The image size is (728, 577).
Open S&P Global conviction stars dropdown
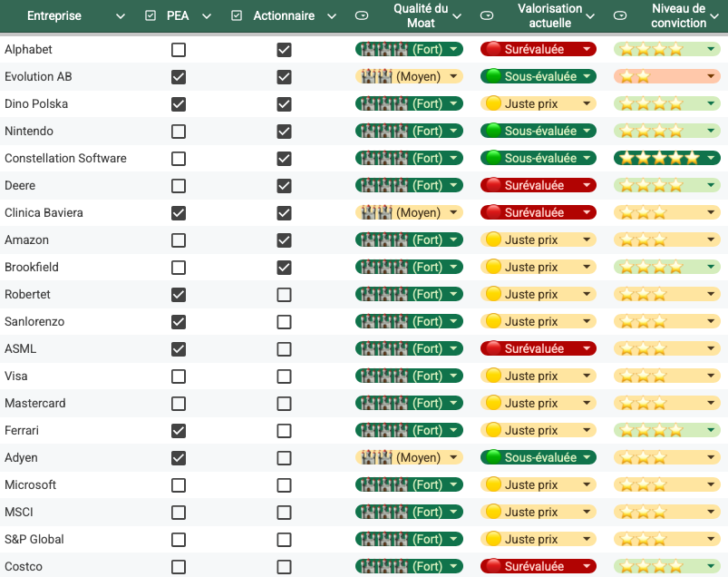point(666,540)
